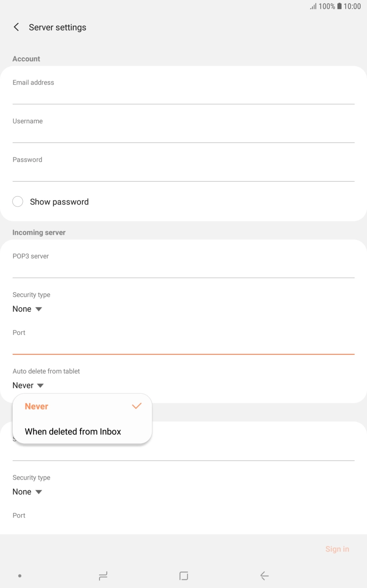Choose When deleted from Inbox option
This screenshot has width=367, height=588.
point(73,431)
